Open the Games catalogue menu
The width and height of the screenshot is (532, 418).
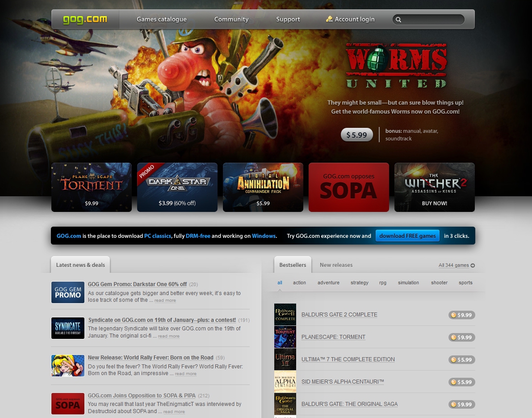coord(162,20)
